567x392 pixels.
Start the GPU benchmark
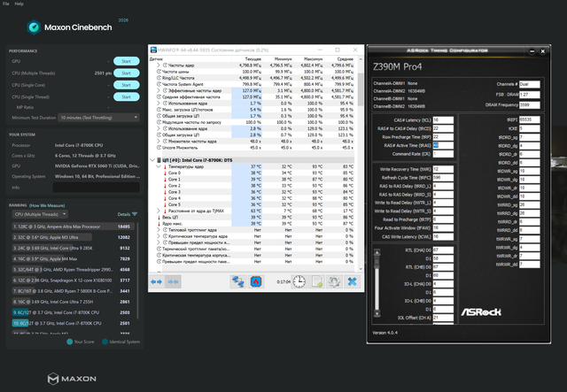pos(126,61)
